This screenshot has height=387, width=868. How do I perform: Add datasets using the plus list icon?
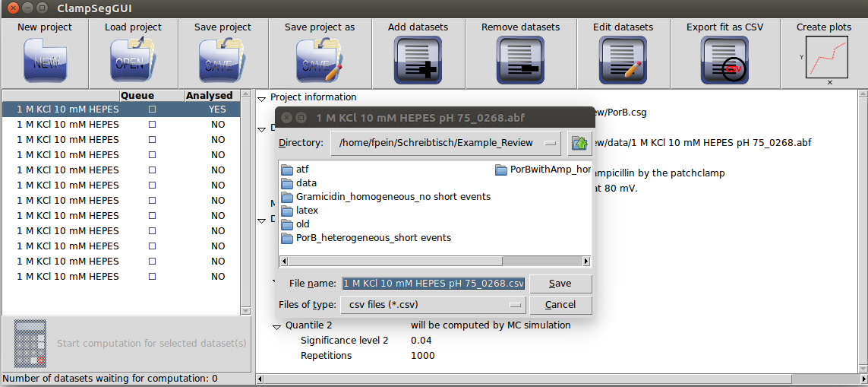(x=418, y=60)
